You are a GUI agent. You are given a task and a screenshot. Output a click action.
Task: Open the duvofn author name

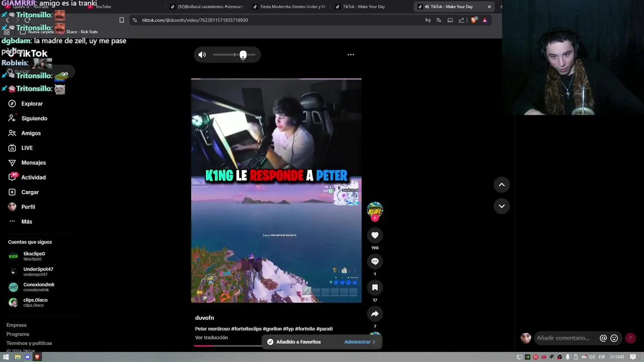[x=204, y=318]
